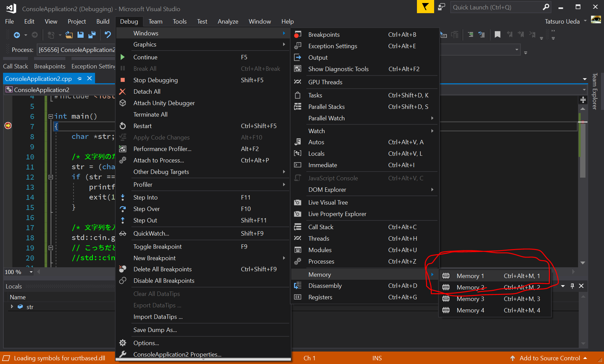Viewport: 604px width, 364px height.
Task: Click the Attach Unity Debugger icon
Action: (123, 103)
